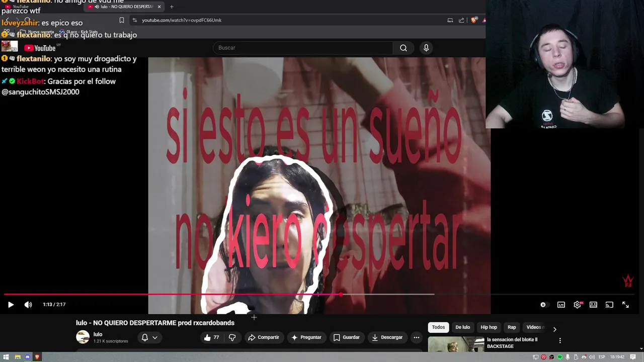The image size is (644, 362).
Task: Open options for la sensacion del bloKe video
Action: coord(560,340)
